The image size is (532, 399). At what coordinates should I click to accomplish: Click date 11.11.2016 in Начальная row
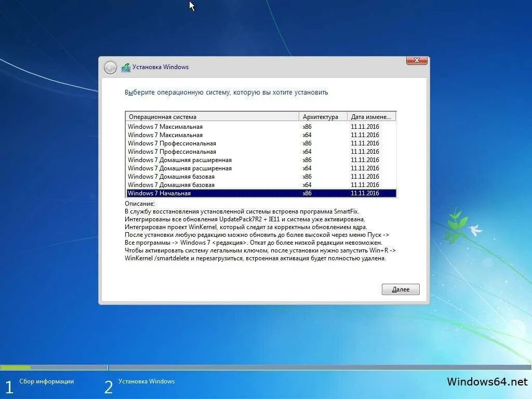point(365,193)
